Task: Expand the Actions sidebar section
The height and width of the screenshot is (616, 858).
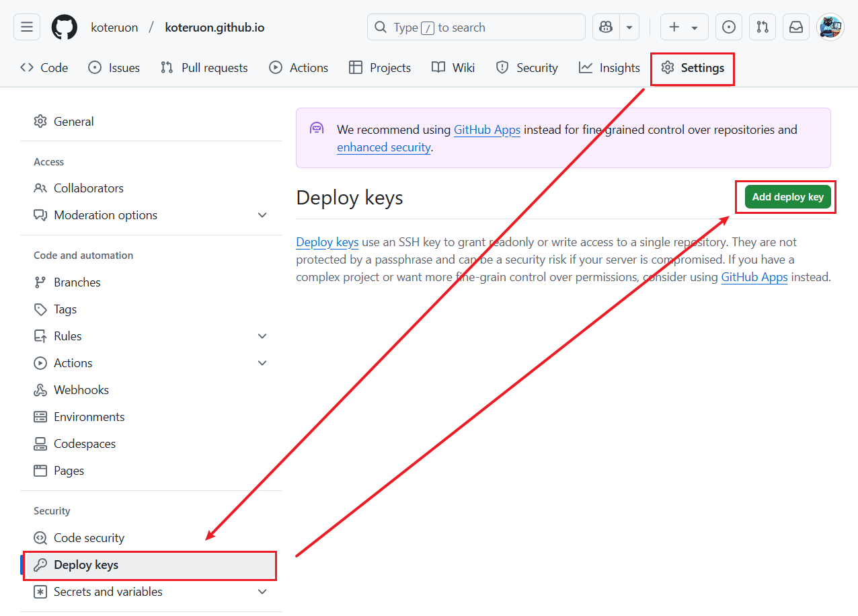Action: [x=262, y=362]
